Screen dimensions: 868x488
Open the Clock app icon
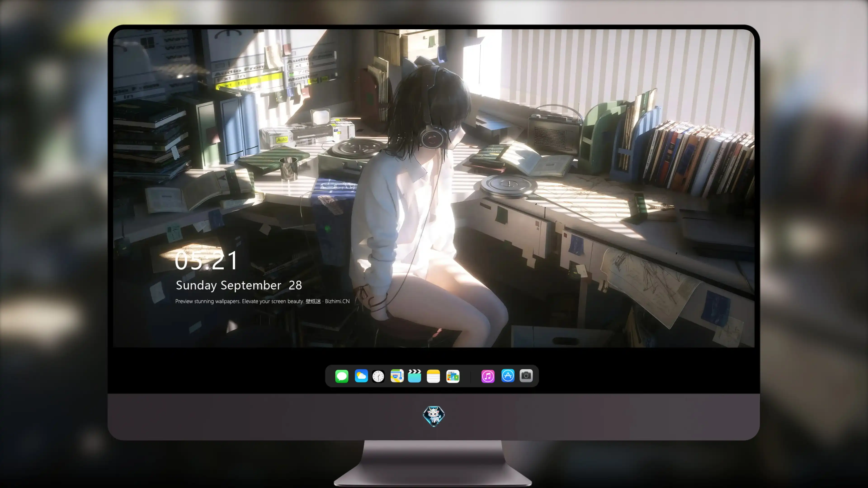point(378,376)
